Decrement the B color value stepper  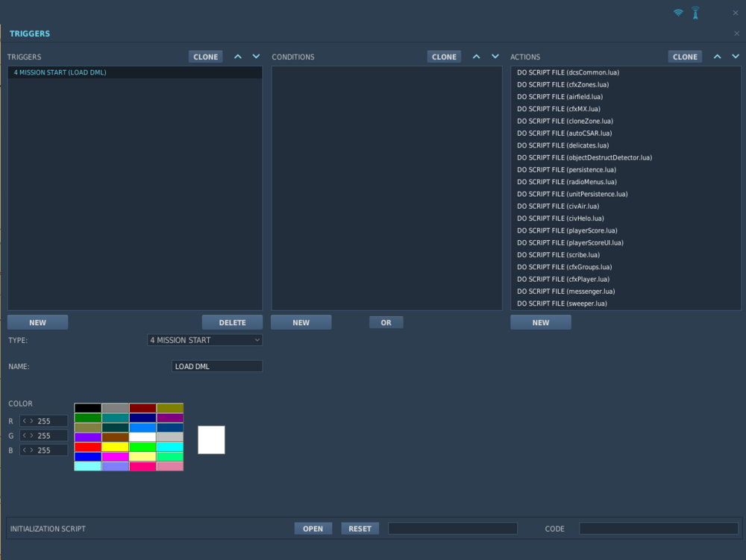[x=25, y=450]
